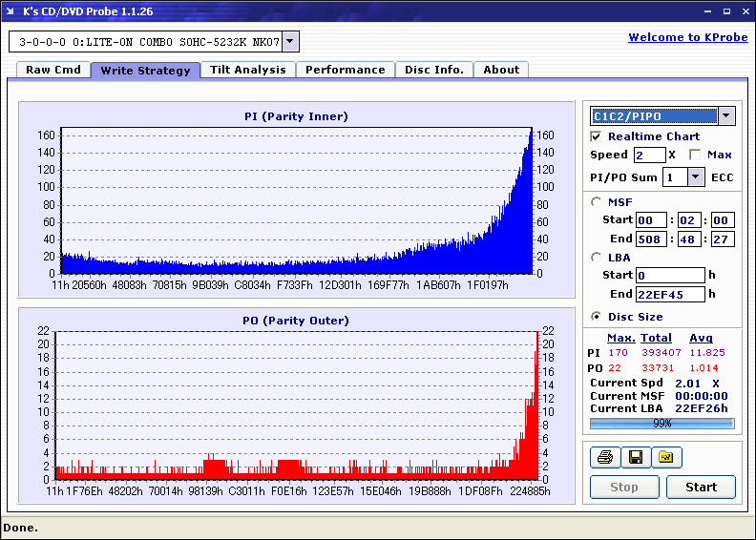
Task: Enable the Max speed checkbox
Action: 695,155
